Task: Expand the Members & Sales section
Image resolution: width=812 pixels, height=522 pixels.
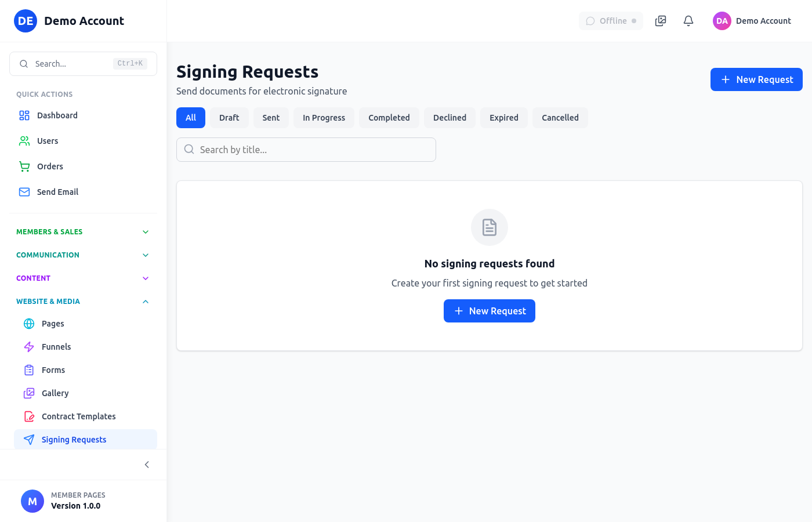Action: 83,232
